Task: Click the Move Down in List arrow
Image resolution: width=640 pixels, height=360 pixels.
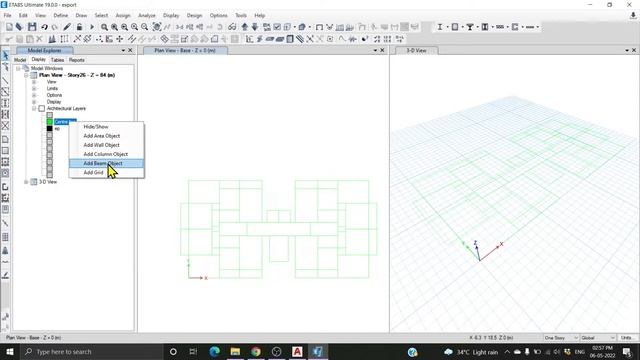Action: [x=255, y=27]
